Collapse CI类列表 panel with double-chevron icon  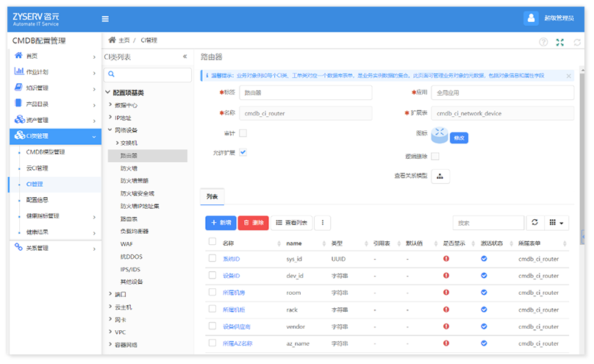185,57
